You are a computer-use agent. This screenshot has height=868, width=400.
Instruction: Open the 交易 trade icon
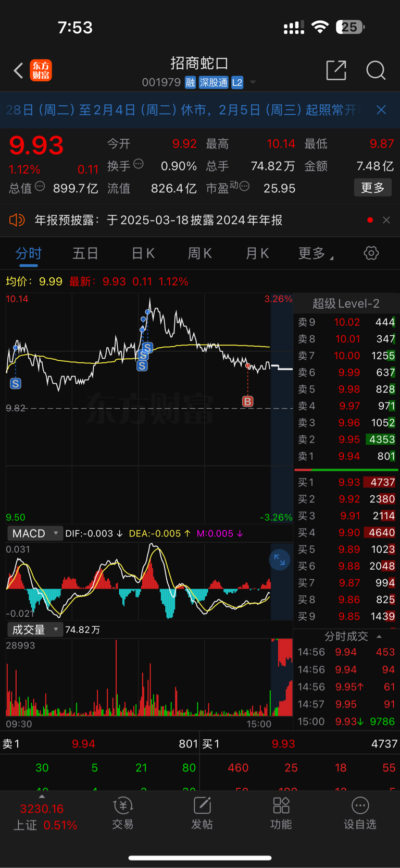click(x=123, y=813)
